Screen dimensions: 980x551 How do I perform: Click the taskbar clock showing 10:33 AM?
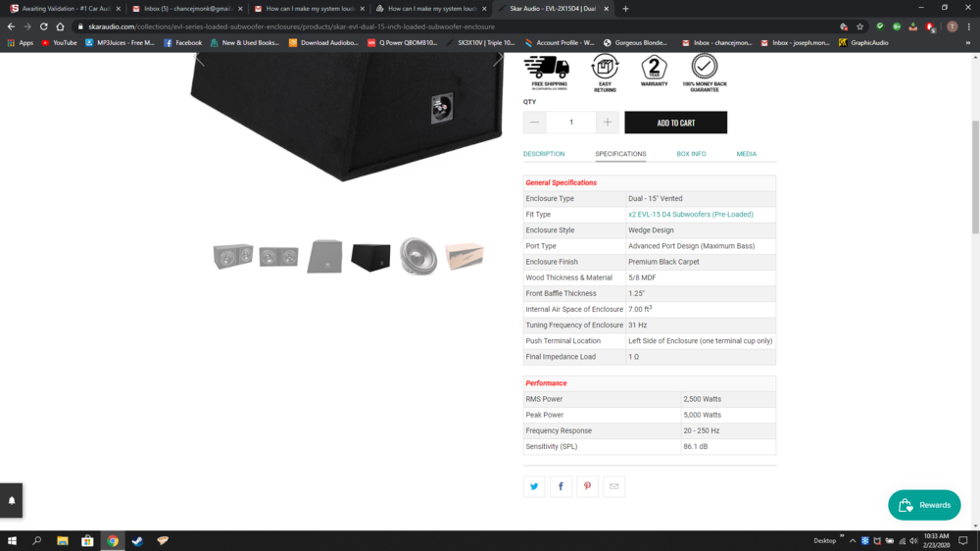(936, 540)
